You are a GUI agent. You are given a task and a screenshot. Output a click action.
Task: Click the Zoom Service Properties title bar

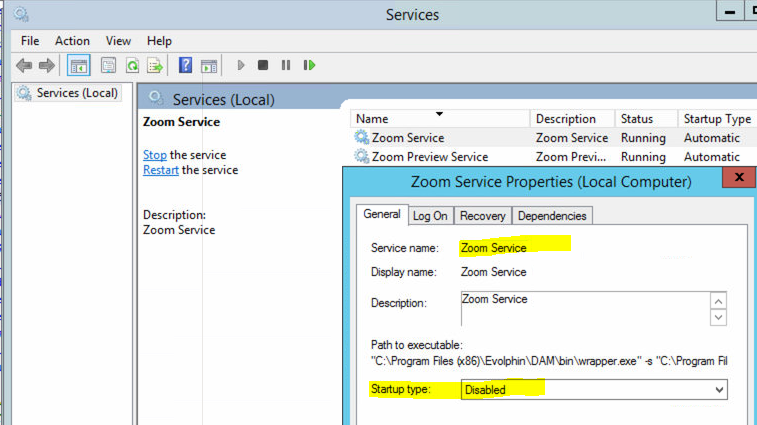pyautogui.click(x=551, y=182)
